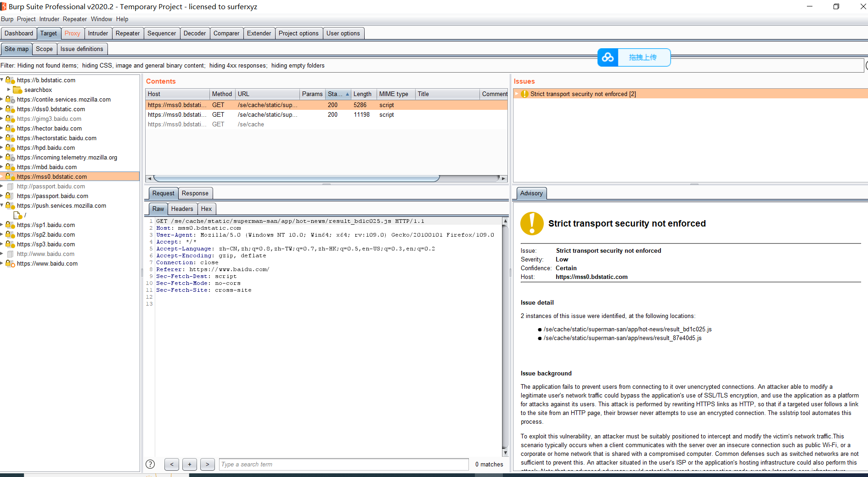The width and height of the screenshot is (868, 477).
Task: Click the lock icon for https://hpd.baidu.com
Action: point(10,148)
